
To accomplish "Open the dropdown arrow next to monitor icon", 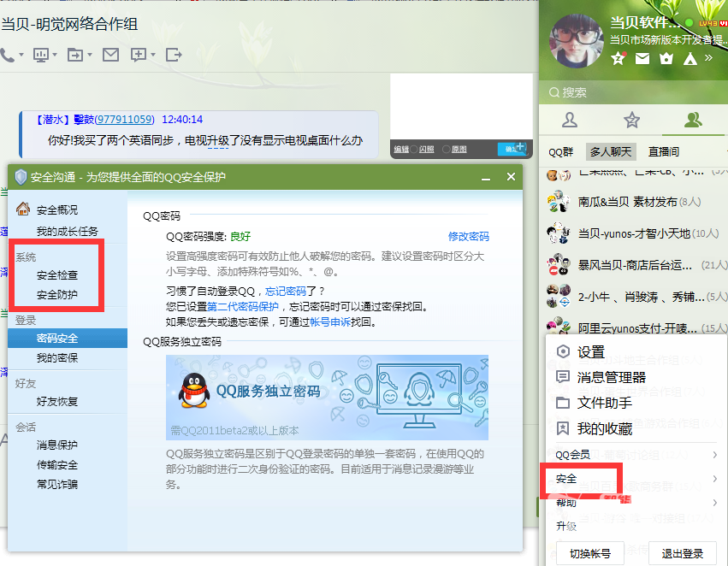I will [x=55, y=56].
